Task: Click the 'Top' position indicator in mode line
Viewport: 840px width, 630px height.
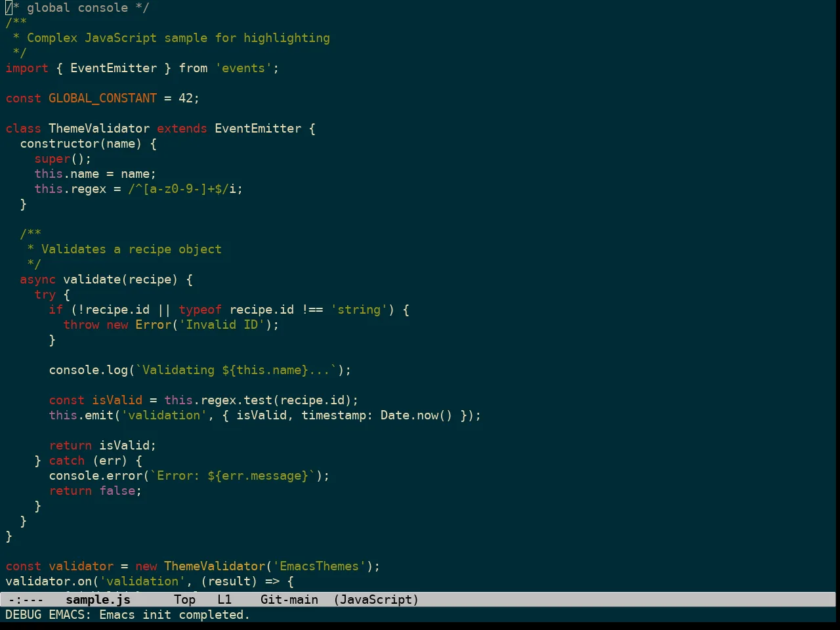Action: pos(185,599)
